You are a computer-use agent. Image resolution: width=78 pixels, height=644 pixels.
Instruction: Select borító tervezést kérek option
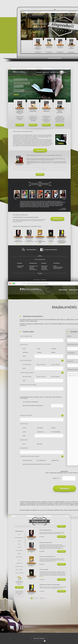(x=21, y=460)
